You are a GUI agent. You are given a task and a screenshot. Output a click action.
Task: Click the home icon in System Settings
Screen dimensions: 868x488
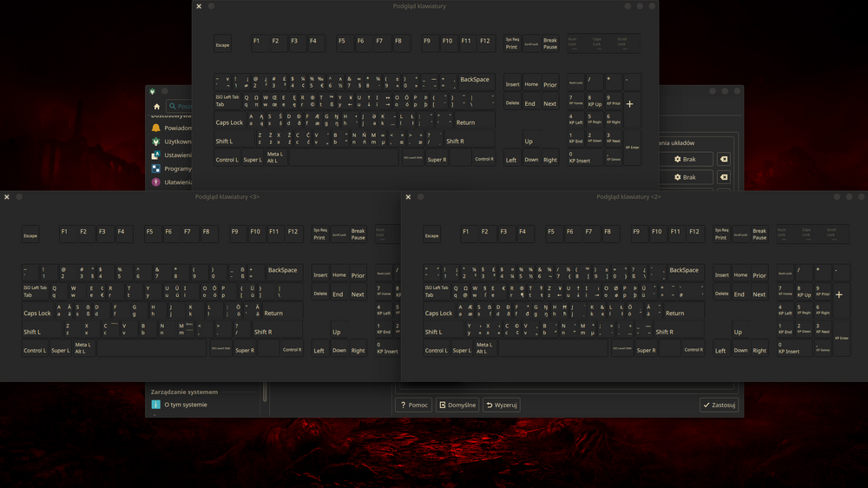point(156,107)
